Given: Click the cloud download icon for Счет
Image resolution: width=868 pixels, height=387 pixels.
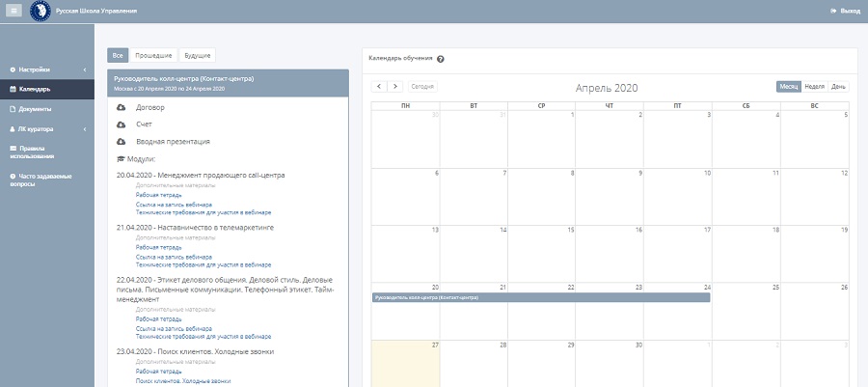Looking at the screenshot, I should click(122, 124).
